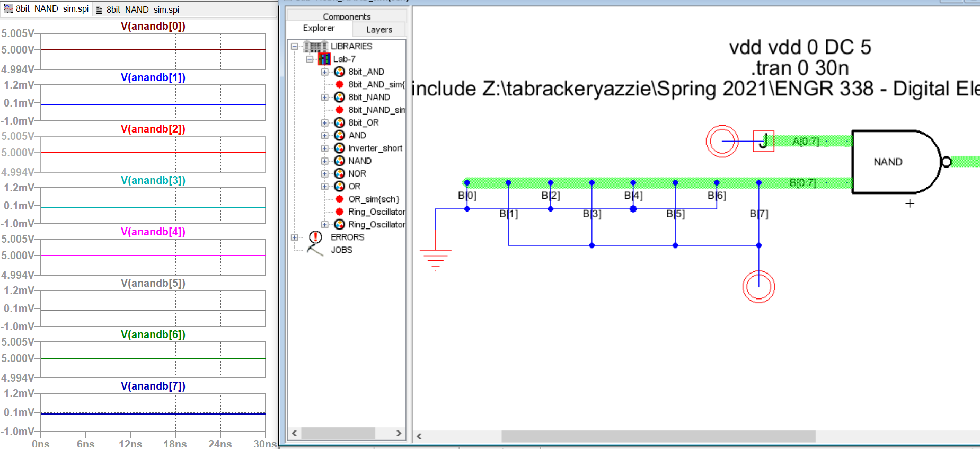Click the explorer horizontal scrollbar right arrow

point(399,433)
